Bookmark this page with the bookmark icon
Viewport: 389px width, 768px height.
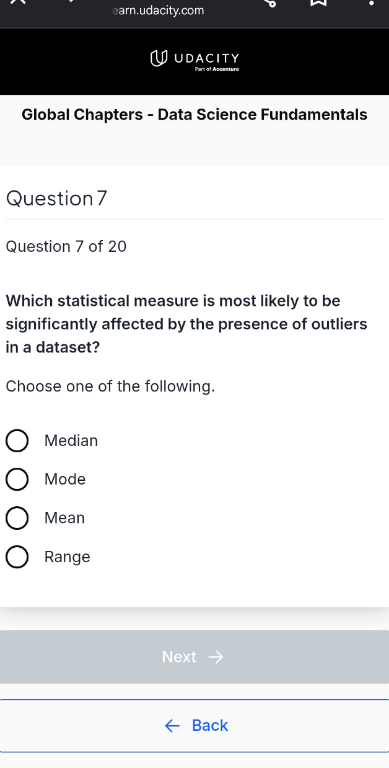coord(318,2)
